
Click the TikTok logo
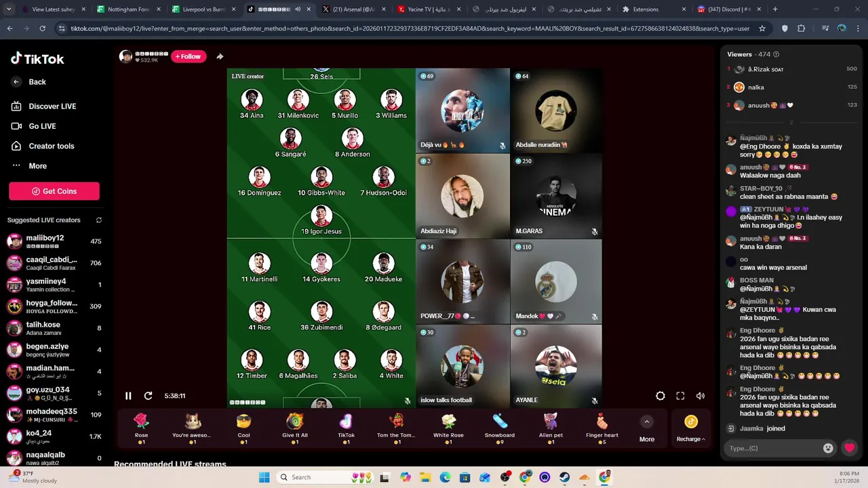click(x=37, y=59)
